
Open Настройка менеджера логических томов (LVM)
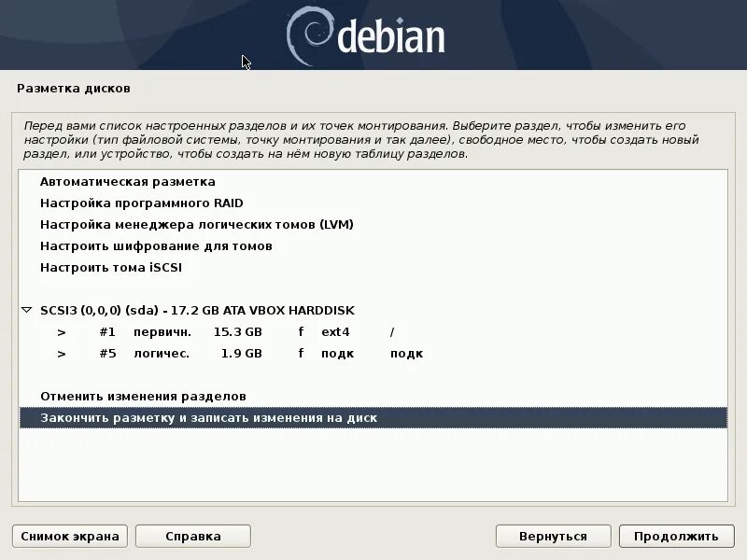click(x=373, y=225)
